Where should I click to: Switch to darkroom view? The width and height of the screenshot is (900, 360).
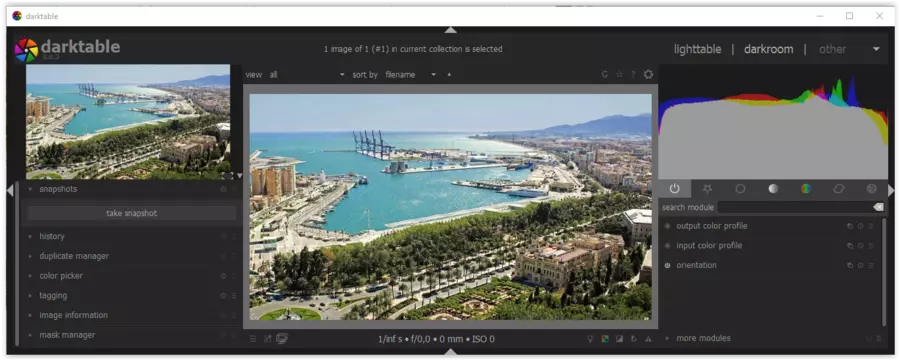[x=769, y=49]
